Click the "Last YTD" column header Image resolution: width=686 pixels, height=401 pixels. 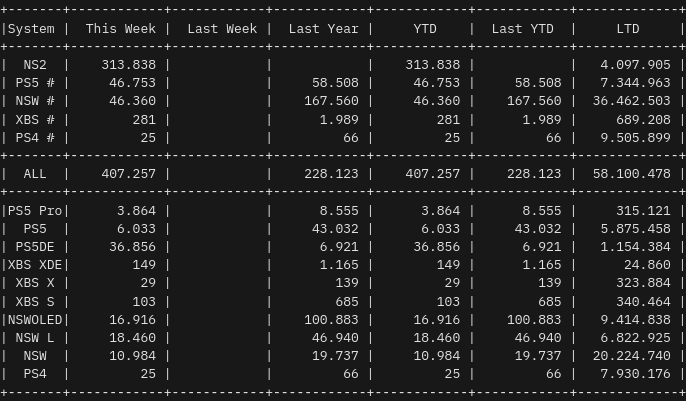pyautogui.click(x=522, y=29)
